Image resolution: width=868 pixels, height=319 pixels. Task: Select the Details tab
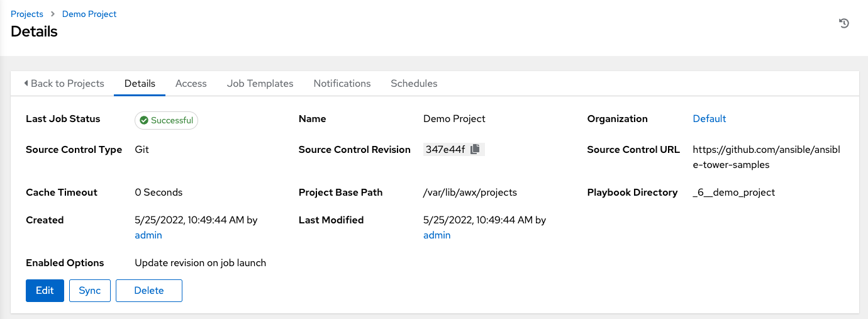[140, 83]
